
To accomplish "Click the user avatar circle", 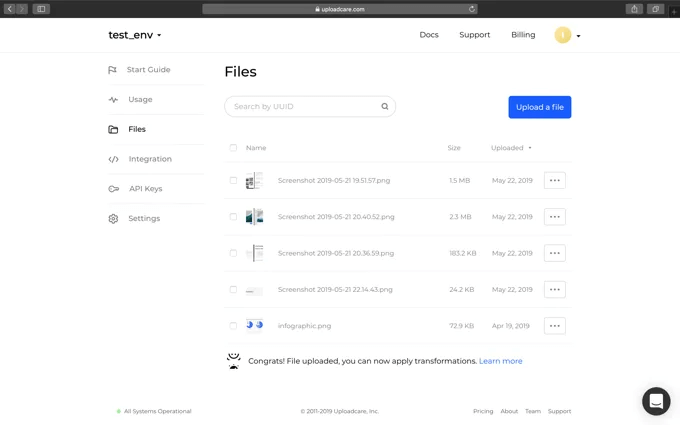I will click(563, 35).
